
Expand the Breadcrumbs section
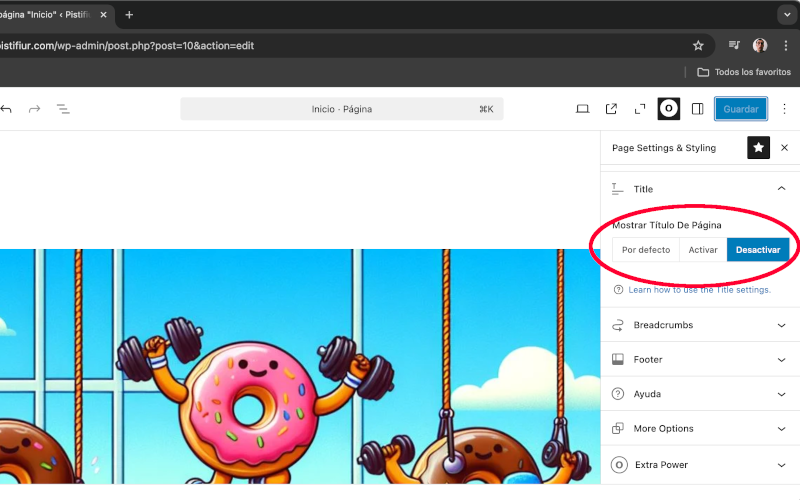(x=781, y=326)
